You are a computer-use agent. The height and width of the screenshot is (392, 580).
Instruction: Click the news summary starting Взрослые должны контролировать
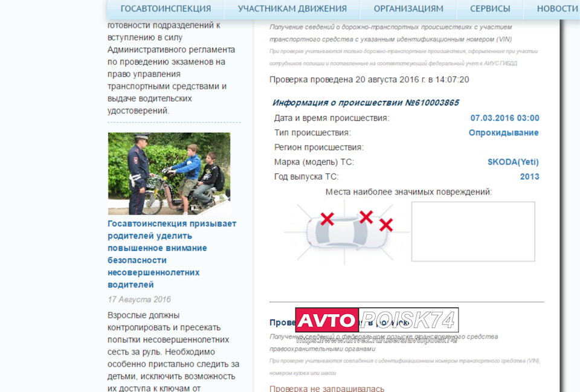(173, 352)
